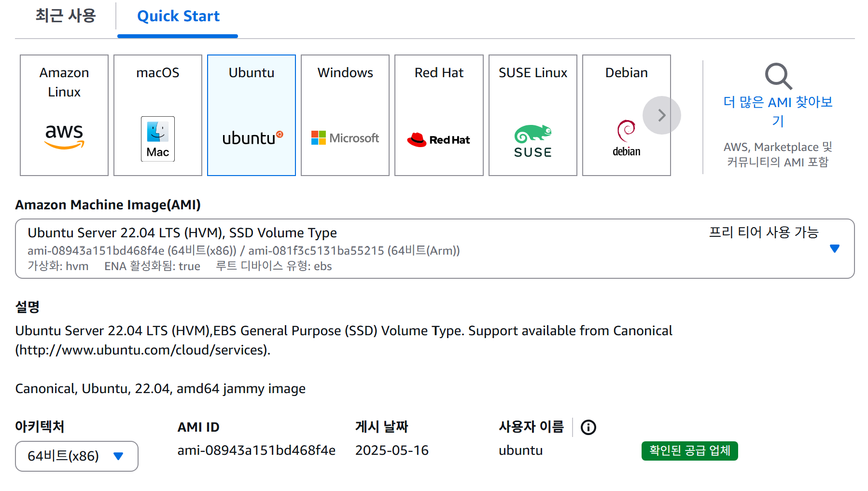Open the 64비트(x86) architecture dropdown
Screen dimensions: 868x491
[77, 456]
